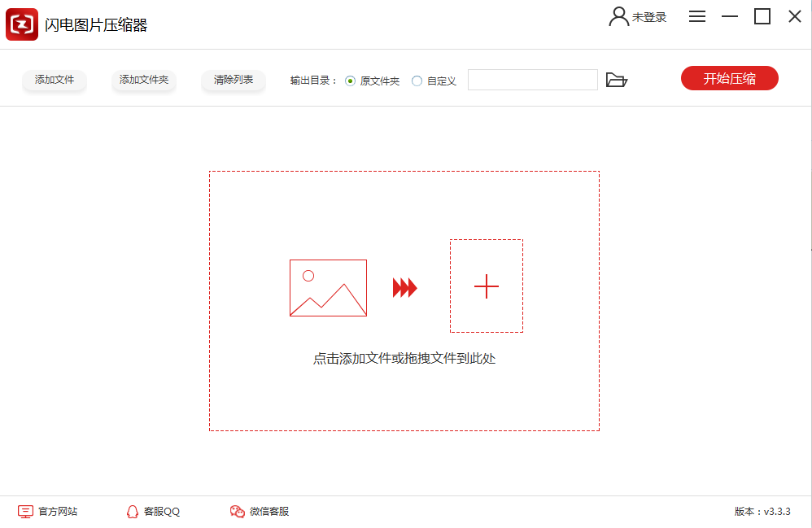Open the browse folder icon
Image resolution: width=812 pixels, height=528 pixels.
point(616,80)
